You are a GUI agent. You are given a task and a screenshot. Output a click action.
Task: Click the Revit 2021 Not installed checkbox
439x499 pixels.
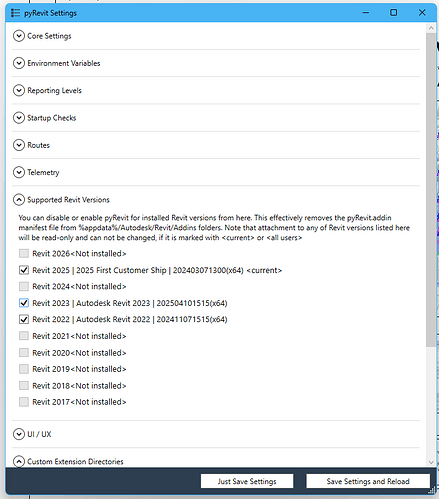click(x=24, y=336)
